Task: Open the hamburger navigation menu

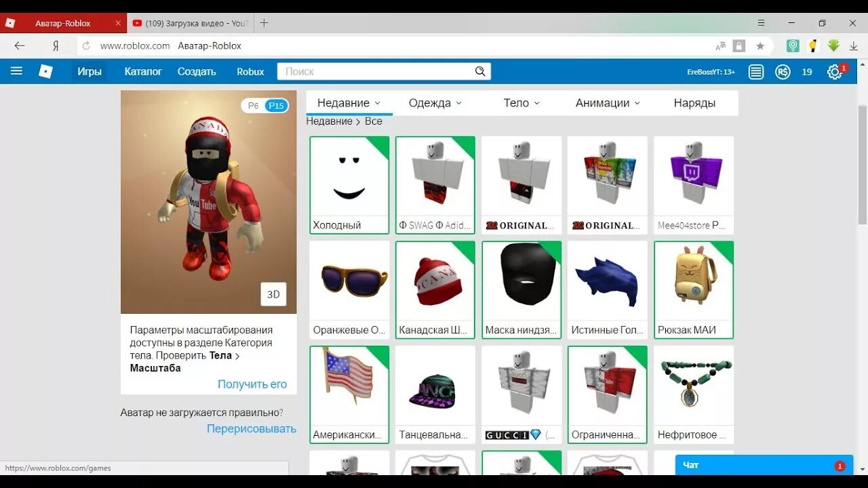Action: click(17, 71)
